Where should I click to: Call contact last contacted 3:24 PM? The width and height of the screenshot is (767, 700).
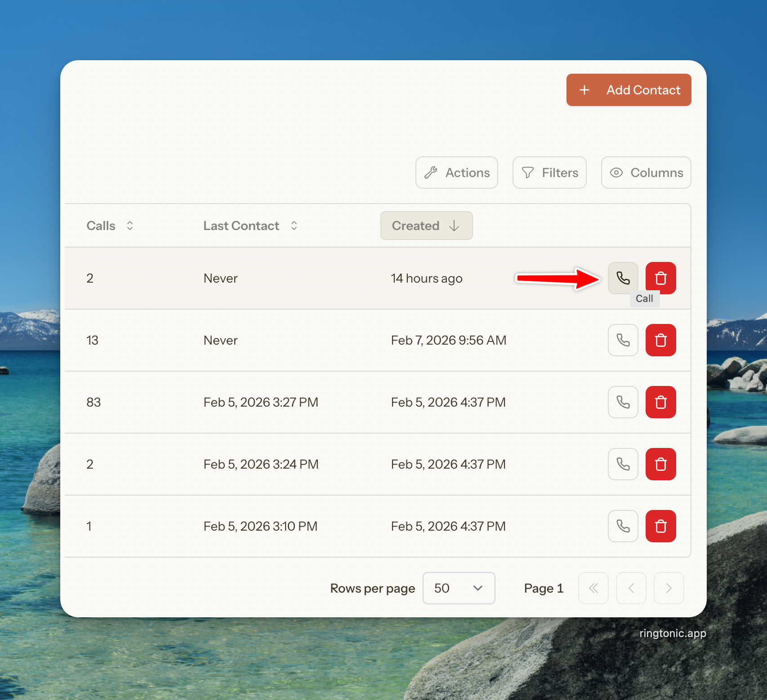click(623, 464)
